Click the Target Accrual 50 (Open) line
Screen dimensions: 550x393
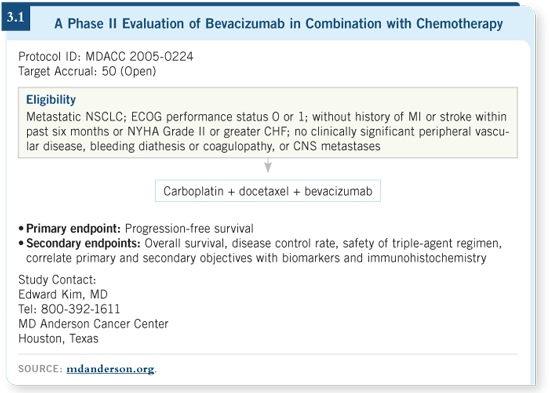pyautogui.click(x=87, y=71)
